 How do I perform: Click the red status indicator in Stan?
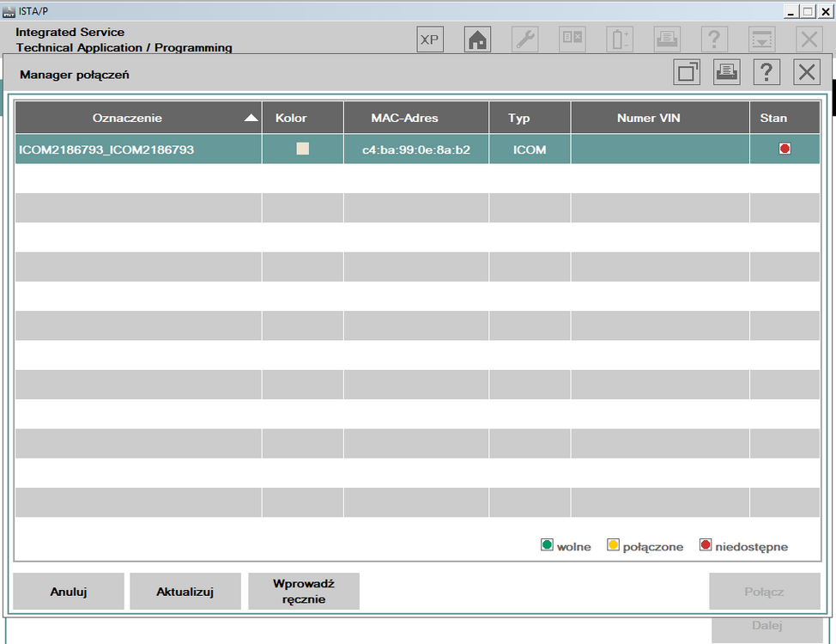[x=785, y=149]
